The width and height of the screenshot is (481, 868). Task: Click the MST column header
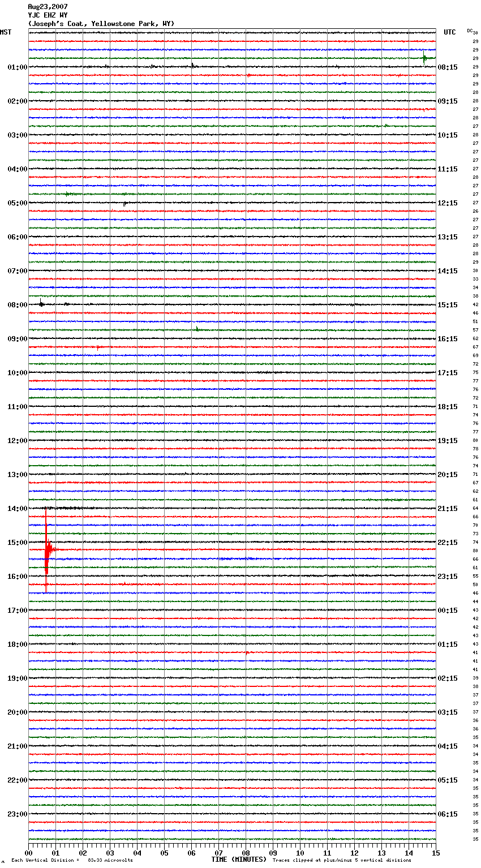tap(6, 32)
